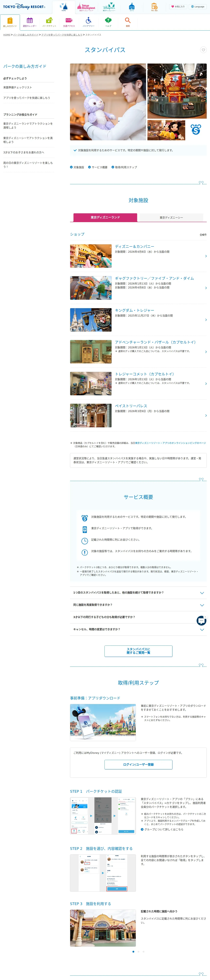Select the third carousel dot

point(143,951)
